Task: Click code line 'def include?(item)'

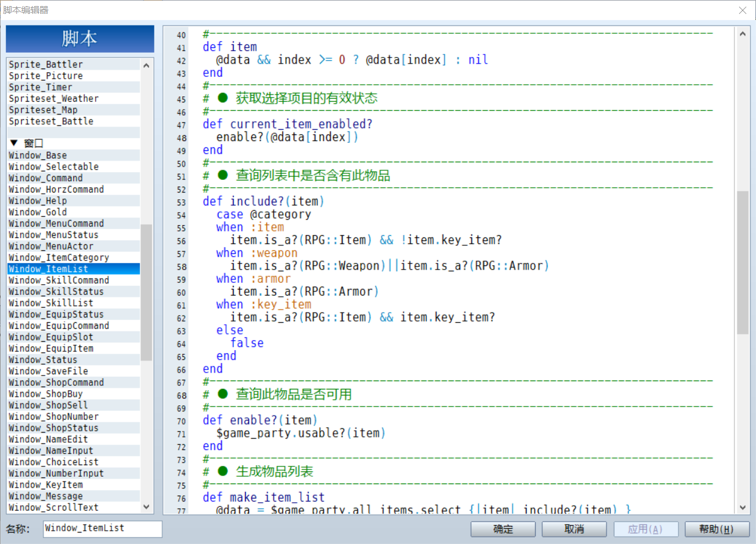Action: (264, 201)
